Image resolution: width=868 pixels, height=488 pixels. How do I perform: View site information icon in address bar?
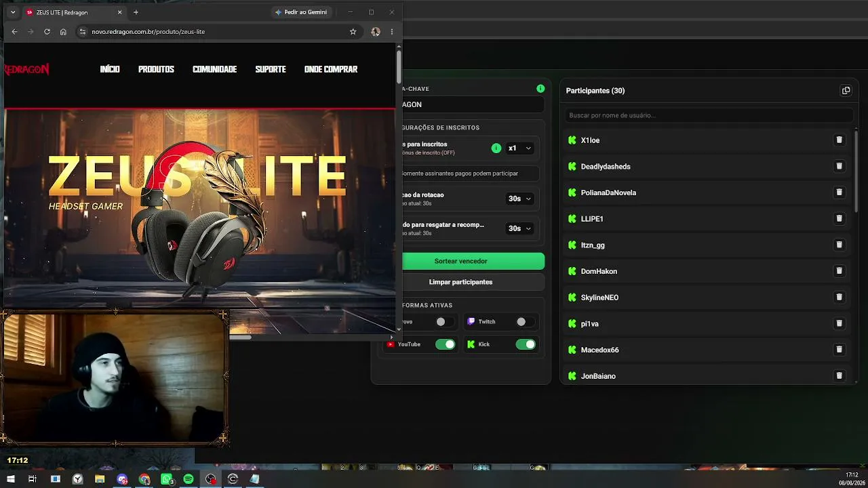pyautogui.click(x=83, y=32)
